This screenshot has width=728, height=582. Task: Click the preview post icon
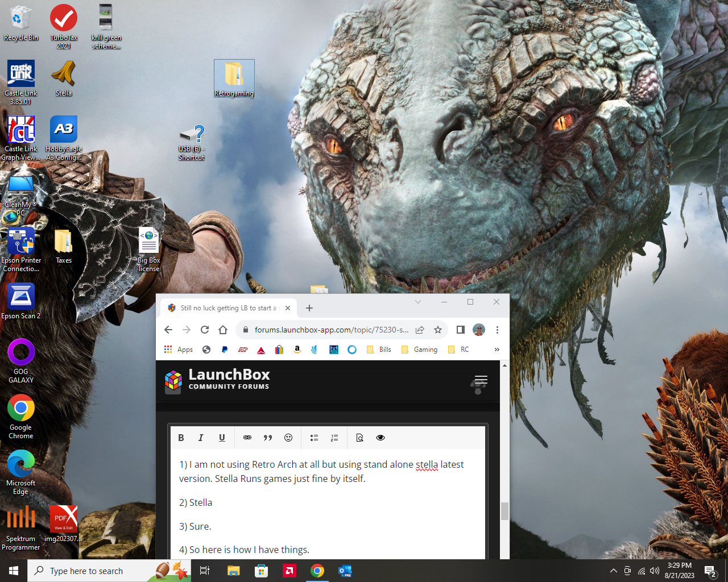tap(359, 438)
